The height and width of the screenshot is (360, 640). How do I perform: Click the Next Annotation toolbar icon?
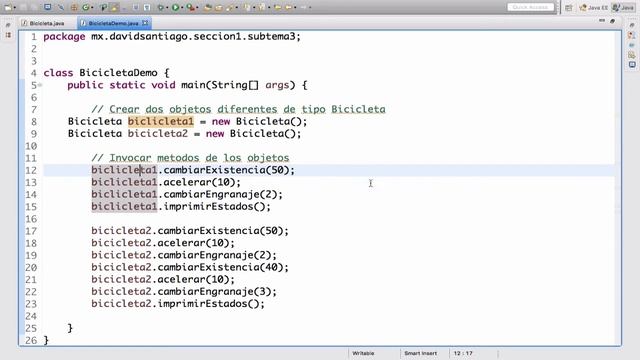point(247,7)
